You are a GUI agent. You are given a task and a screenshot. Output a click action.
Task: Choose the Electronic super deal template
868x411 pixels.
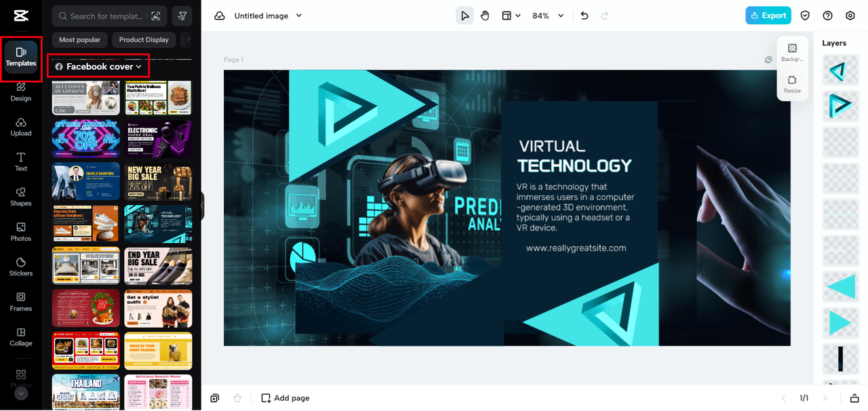(158, 139)
